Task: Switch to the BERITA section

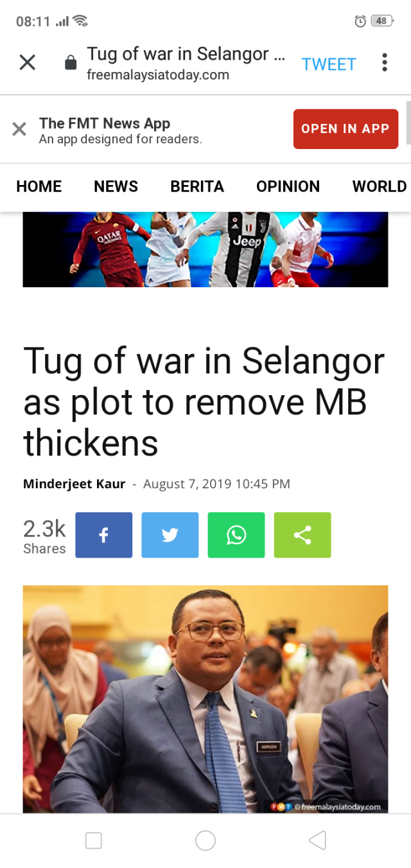Action: click(197, 186)
